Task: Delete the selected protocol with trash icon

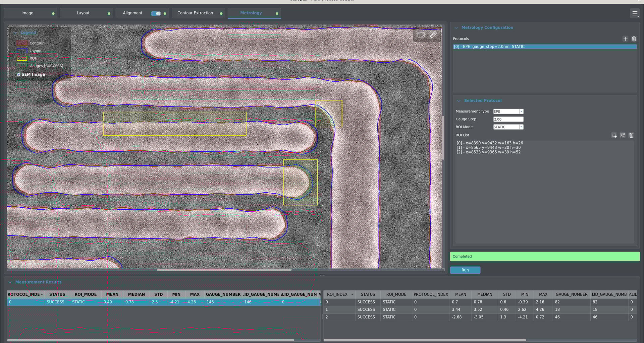Action: [x=634, y=39]
